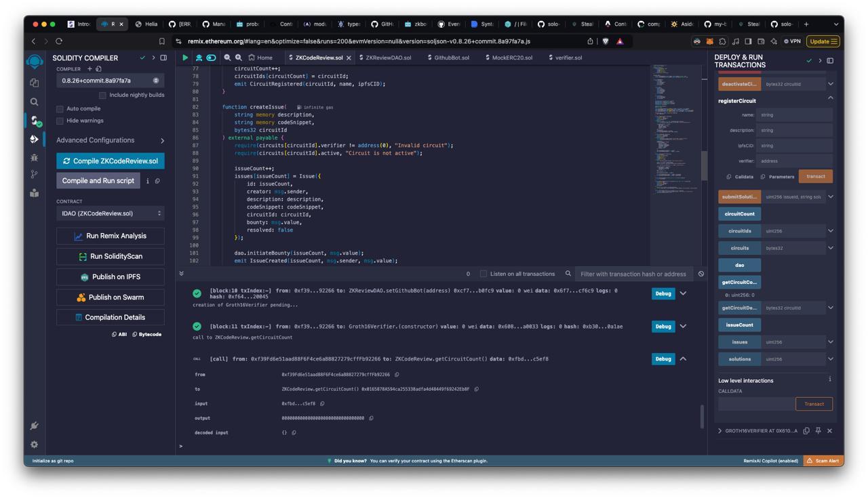
Task: Toggle Deploy & Run panel layout icon
Action: click(x=830, y=60)
